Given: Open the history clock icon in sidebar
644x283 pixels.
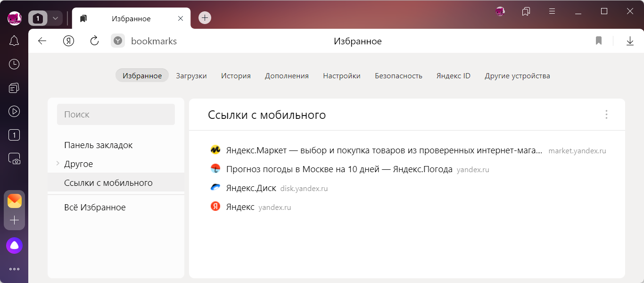Looking at the screenshot, I should pos(14,64).
